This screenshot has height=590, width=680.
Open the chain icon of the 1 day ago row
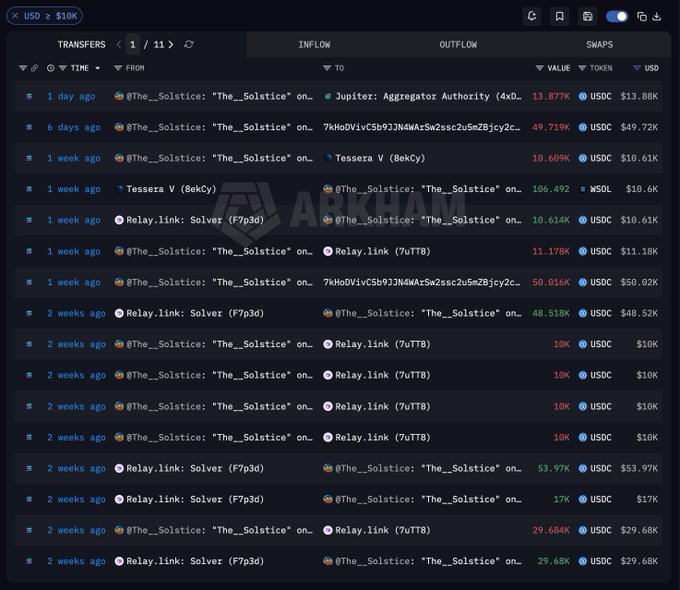(x=29, y=96)
